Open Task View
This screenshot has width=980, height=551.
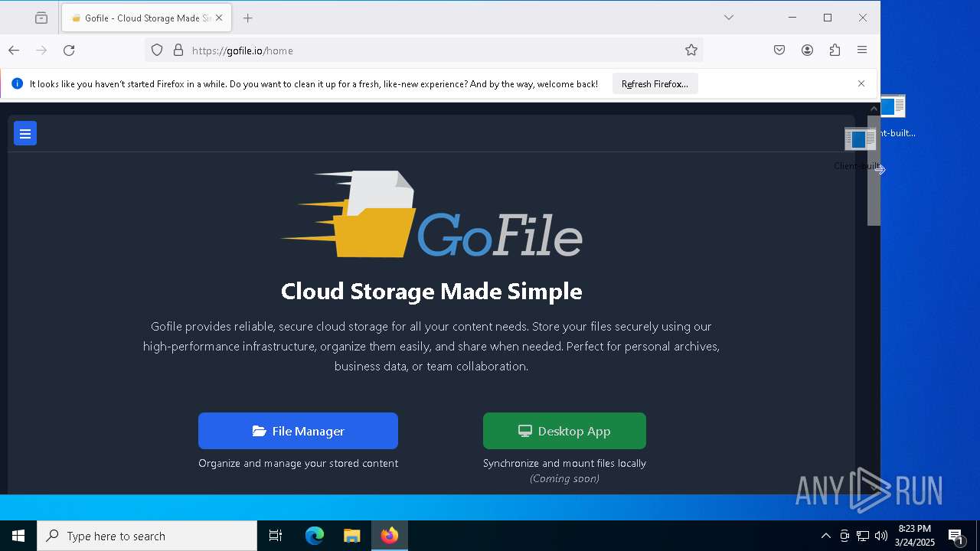(276, 536)
